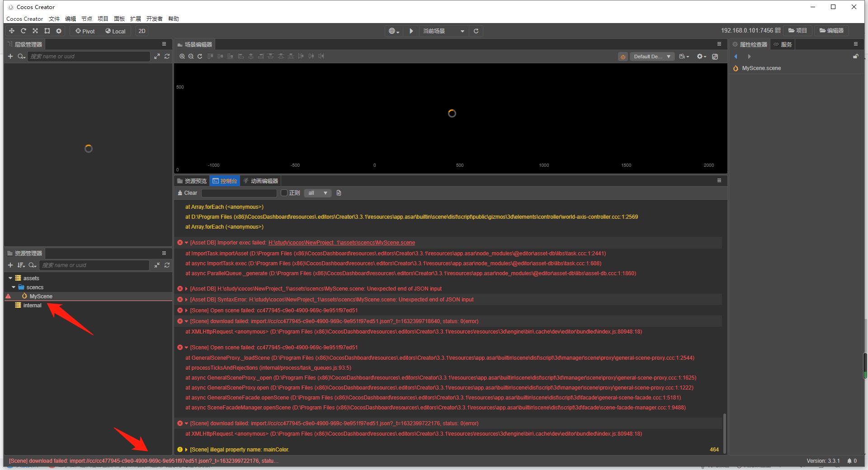Screen dimensions: 868x470
Task: Click the Play preview button
Action: (411, 31)
